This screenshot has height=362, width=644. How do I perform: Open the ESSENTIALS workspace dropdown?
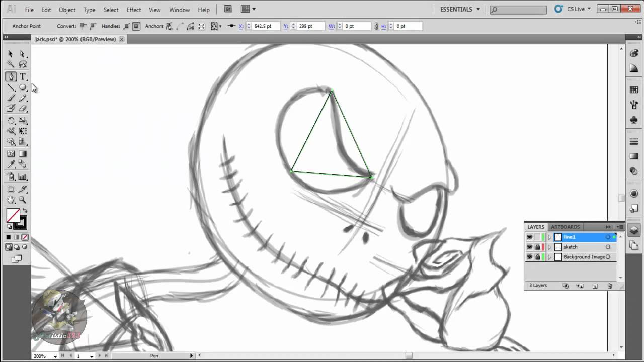coord(460,9)
